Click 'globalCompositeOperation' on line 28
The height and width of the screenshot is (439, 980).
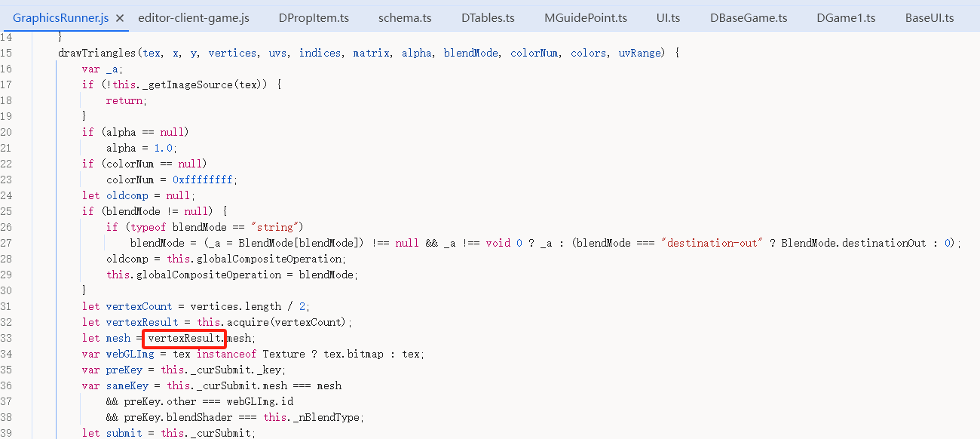(x=270, y=259)
